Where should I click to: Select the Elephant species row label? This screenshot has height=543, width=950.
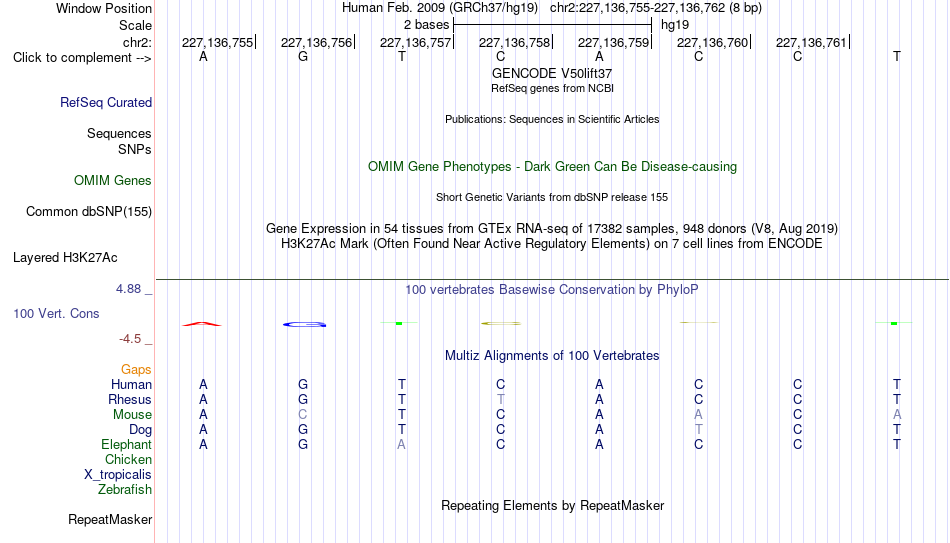point(127,444)
